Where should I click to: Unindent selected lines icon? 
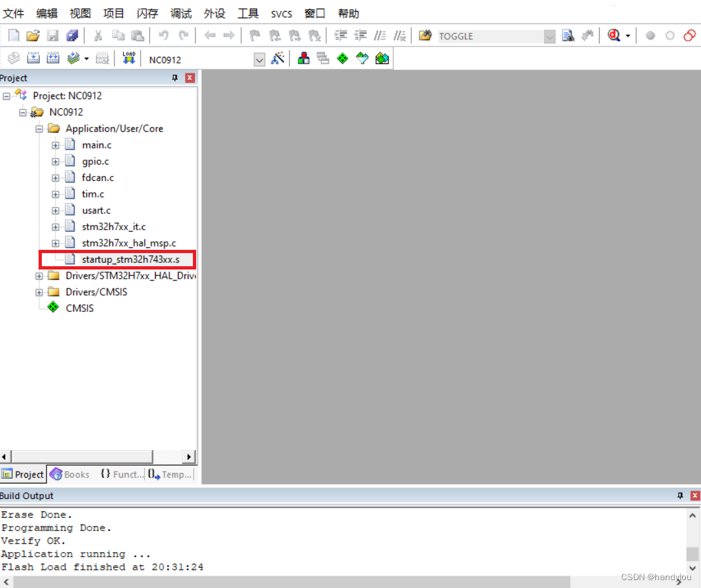[x=360, y=36]
